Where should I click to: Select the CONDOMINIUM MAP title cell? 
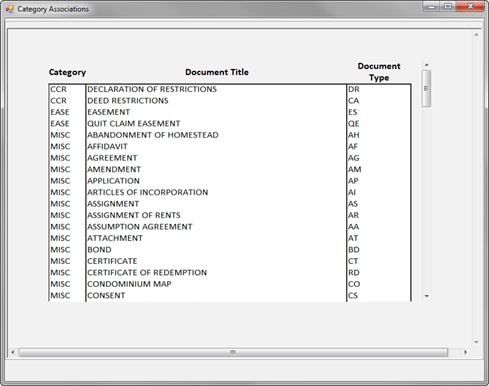pyautogui.click(x=129, y=284)
